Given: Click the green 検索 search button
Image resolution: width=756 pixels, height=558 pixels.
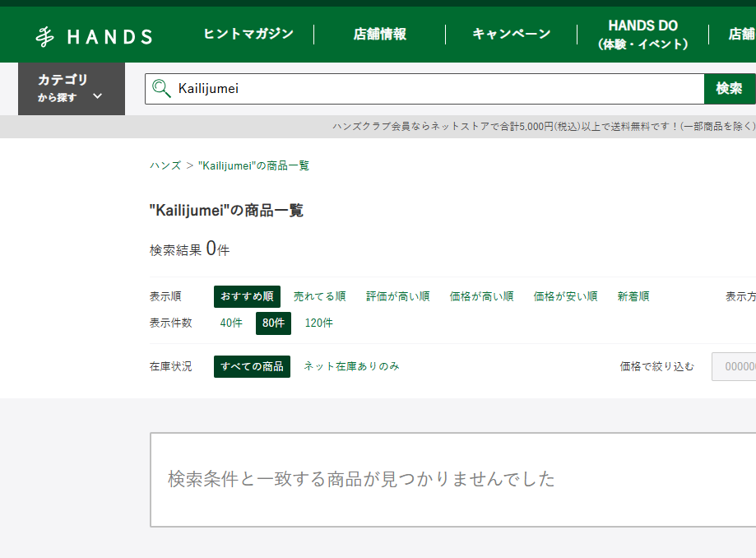Looking at the screenshot, I should (x=729, y=89).
